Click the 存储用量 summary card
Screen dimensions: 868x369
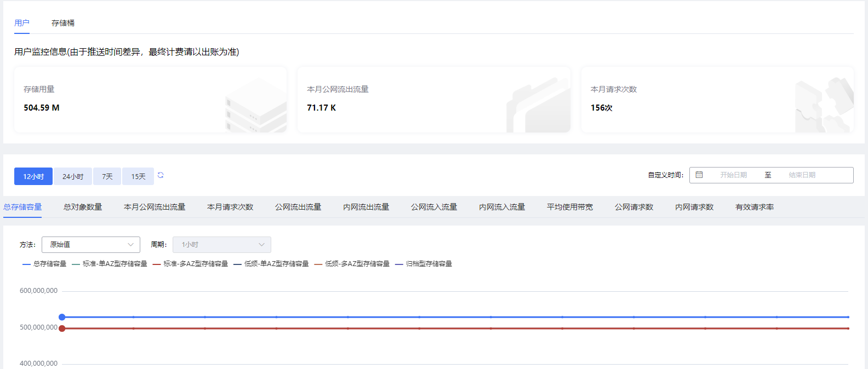150,100
